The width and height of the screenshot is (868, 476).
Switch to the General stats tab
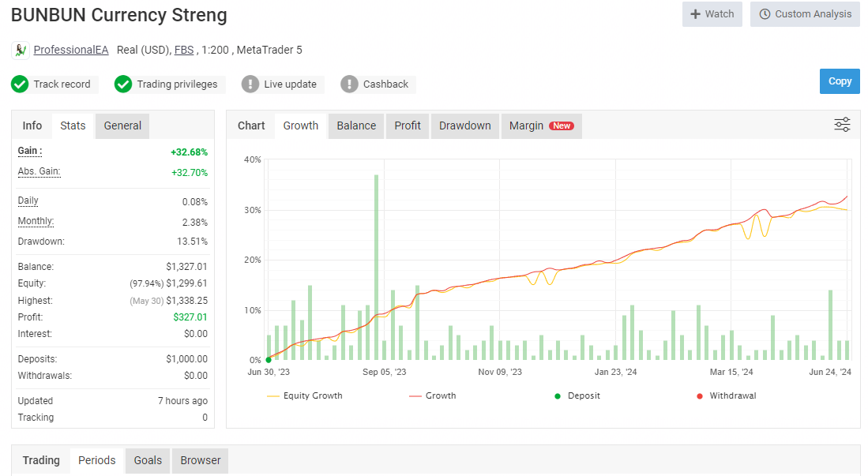[122, 126]
